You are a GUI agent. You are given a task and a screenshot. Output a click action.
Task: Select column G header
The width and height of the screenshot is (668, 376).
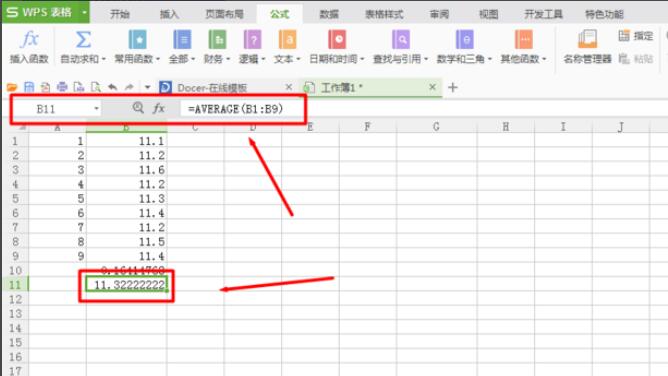pyautogui.click(x=436, y=126)
